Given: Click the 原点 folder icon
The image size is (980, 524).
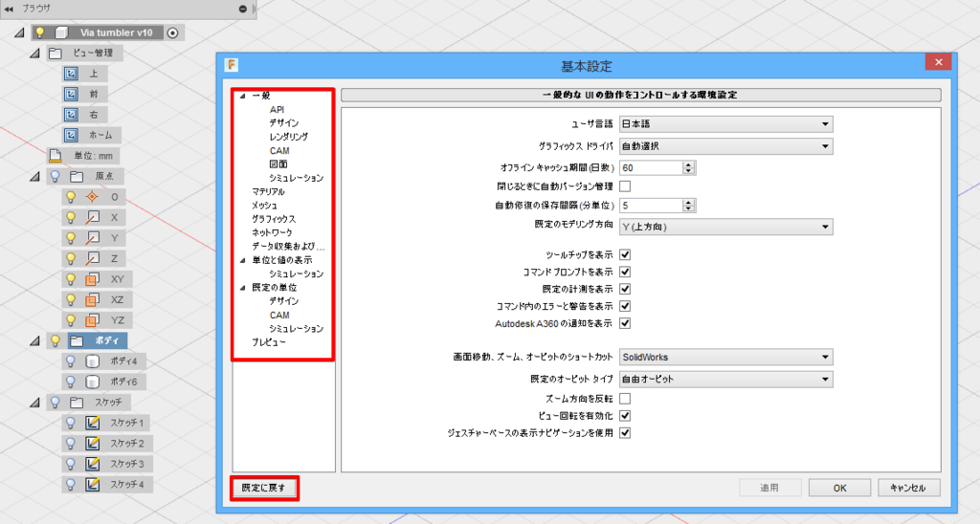Looking at the screenshot, I should click(x=77, y=177).
